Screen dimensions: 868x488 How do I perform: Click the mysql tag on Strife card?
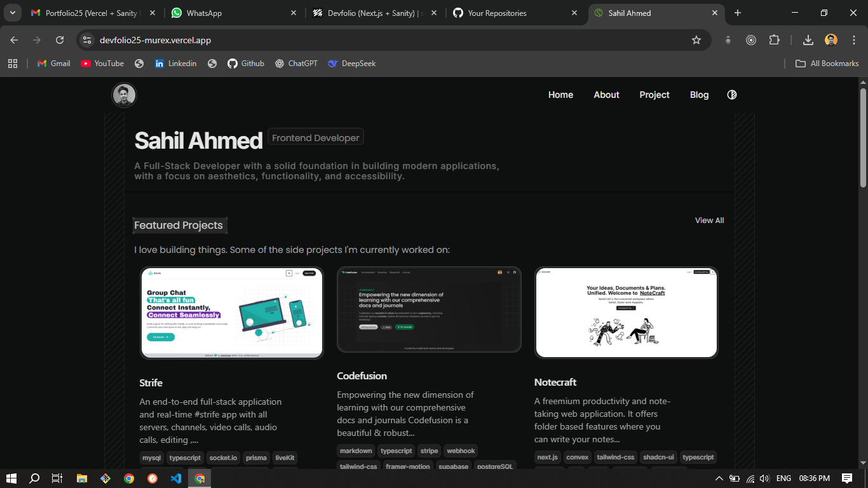(x=152, y=457)
